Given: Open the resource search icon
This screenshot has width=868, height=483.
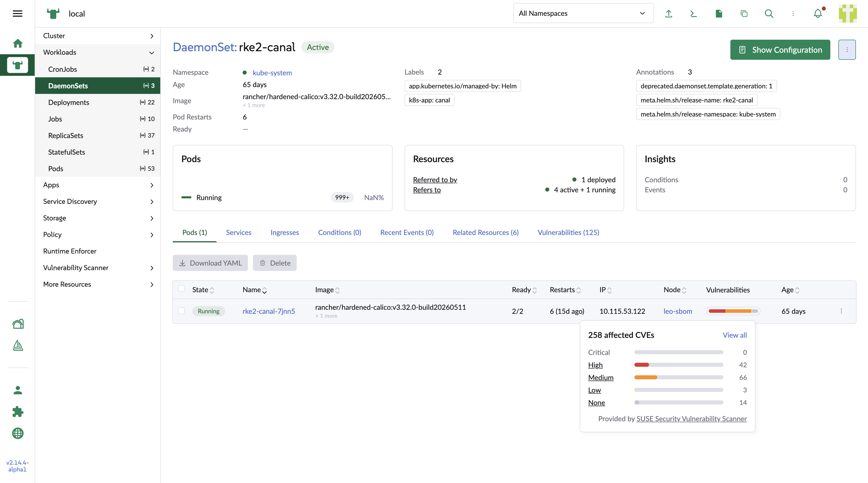Looking at the screenshot, I should point(769,14).
